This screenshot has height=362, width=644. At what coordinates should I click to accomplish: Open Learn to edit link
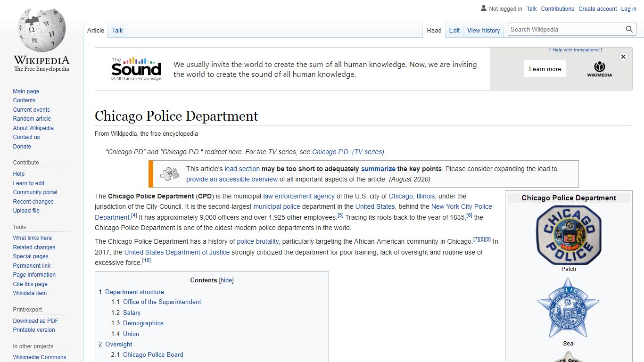pos(29,183)
